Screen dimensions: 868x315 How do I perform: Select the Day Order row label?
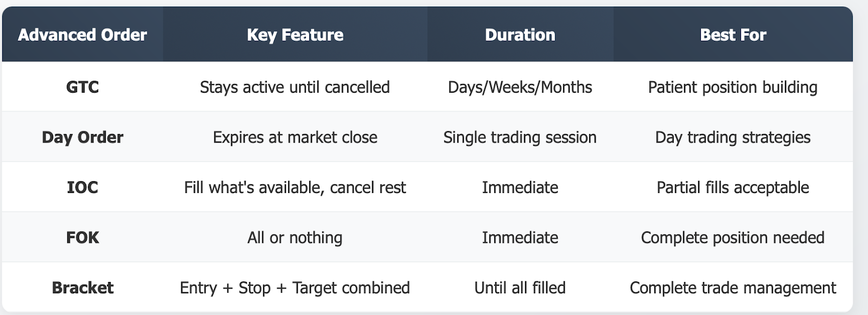[x=82, y=138]
